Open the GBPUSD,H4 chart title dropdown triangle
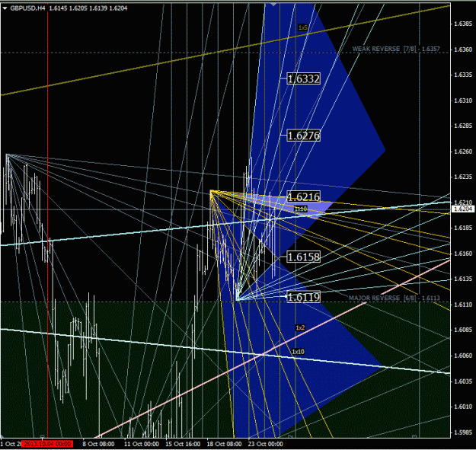476x450 pixels. click(5, 8)
